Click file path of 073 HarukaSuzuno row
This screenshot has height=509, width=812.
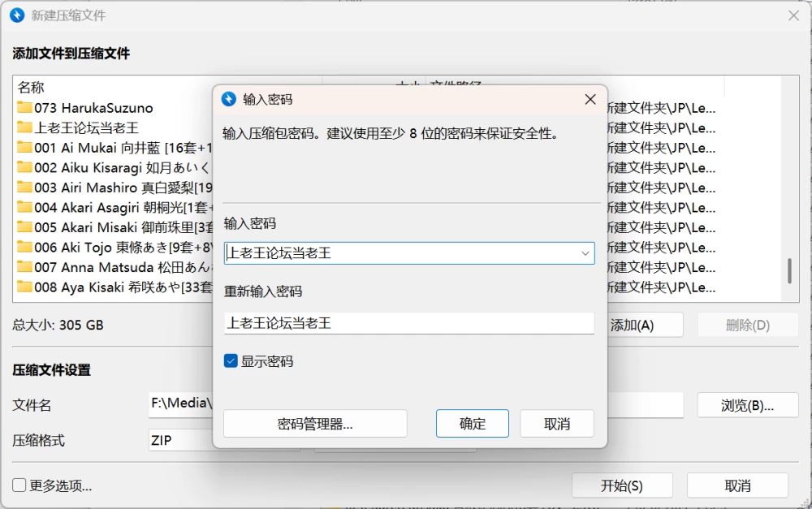point(661,108)
